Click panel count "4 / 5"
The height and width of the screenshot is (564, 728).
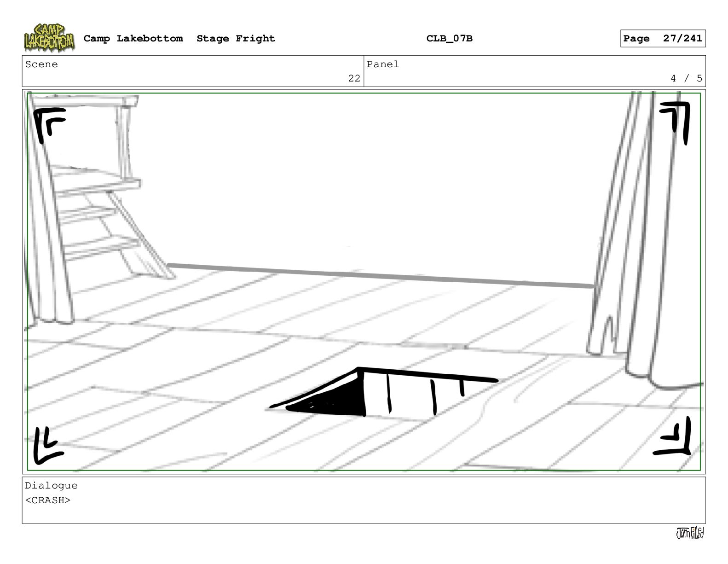[x=687, y=78]
